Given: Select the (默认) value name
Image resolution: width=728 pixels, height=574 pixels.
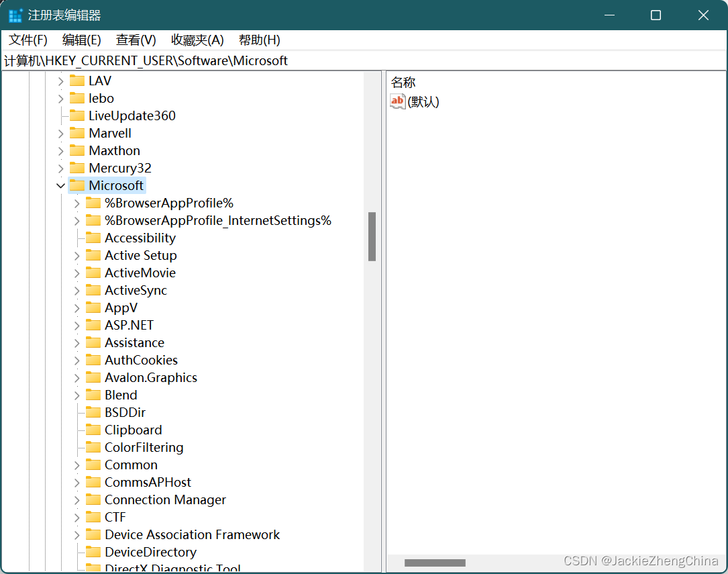Looking at the screenshot, I should click(x=423, y=101).
